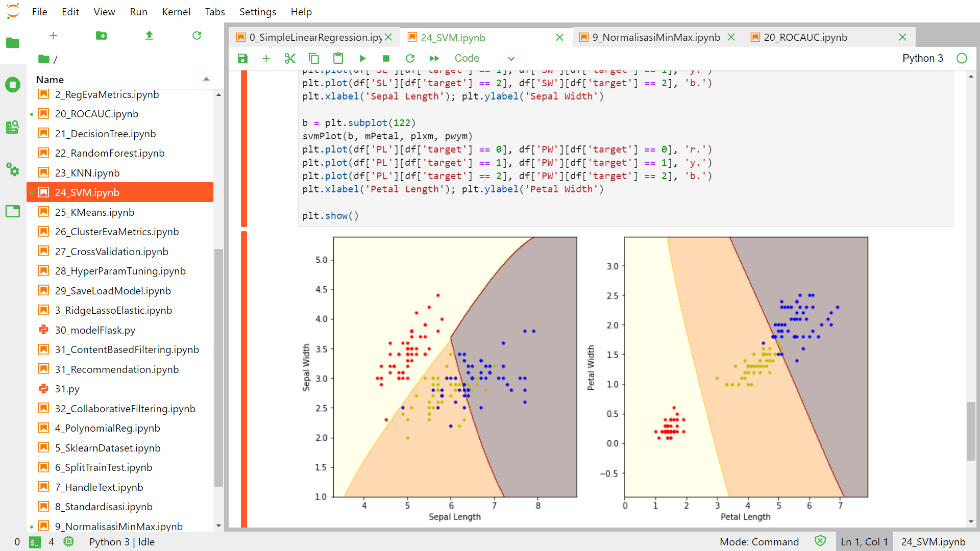Screen dimensions: 980x551
Task: Open the Extension Manager gears sidebar
Action: click(x=13, y=169)
